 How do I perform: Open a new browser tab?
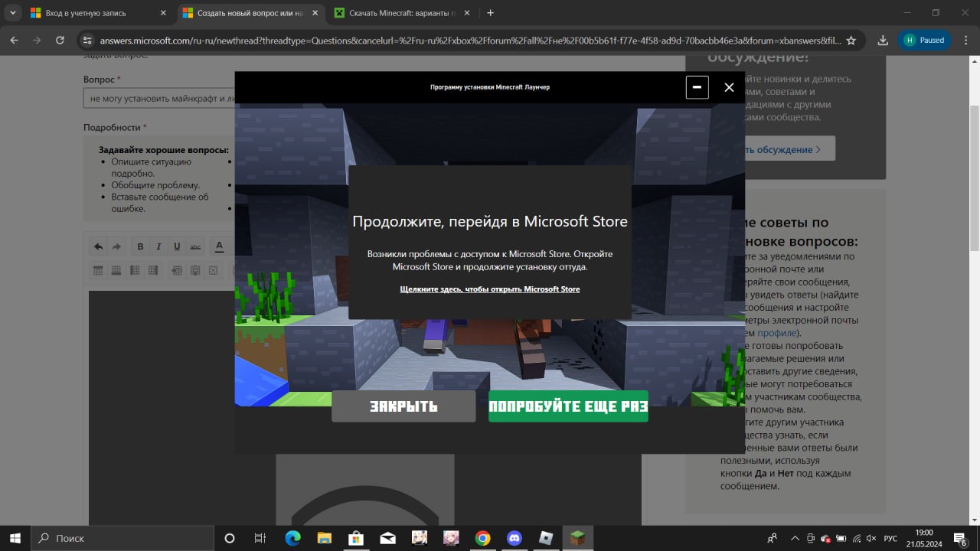491,13
